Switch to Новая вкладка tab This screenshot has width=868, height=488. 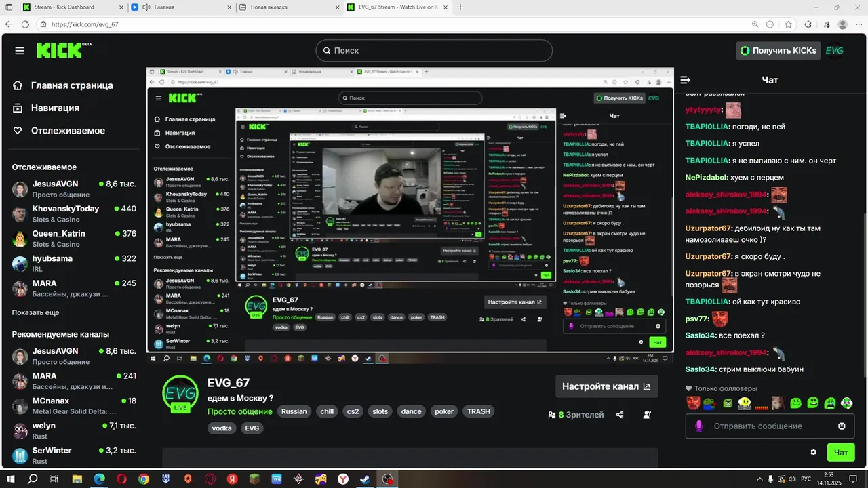coord(288,7)
